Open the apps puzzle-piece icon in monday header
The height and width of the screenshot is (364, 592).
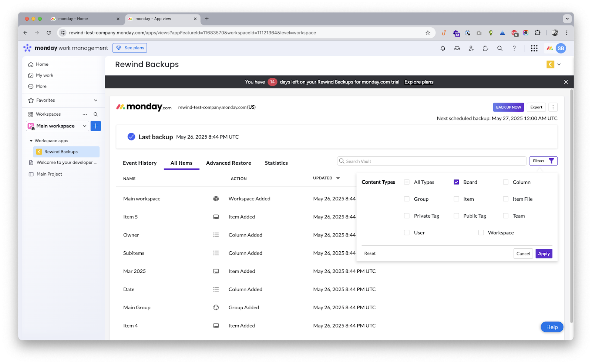485,48
